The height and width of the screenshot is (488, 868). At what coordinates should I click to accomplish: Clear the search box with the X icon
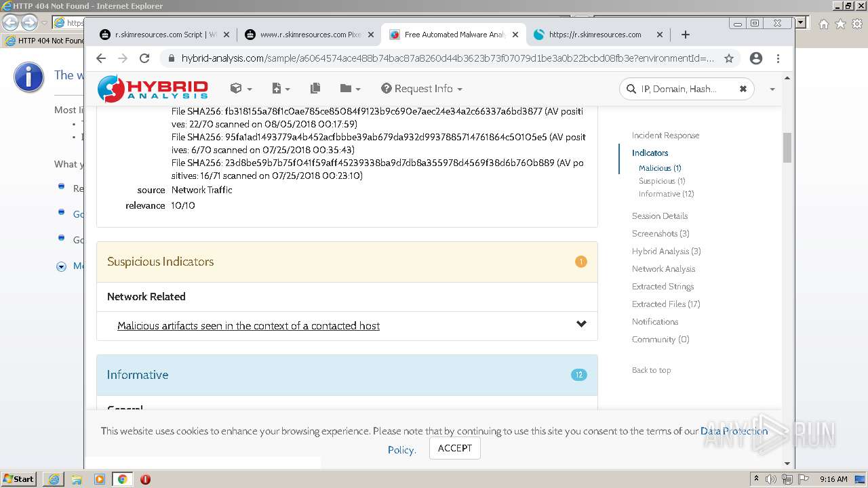coord(743,89)
